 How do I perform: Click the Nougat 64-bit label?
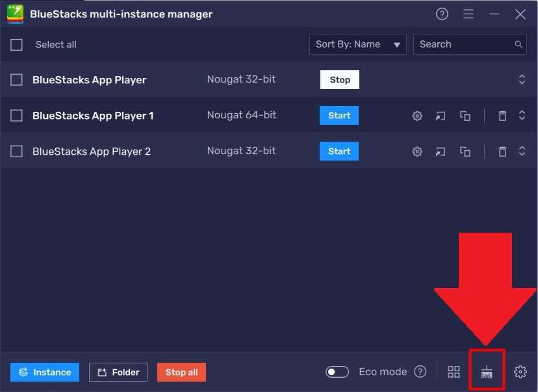[x=242, y=115]
